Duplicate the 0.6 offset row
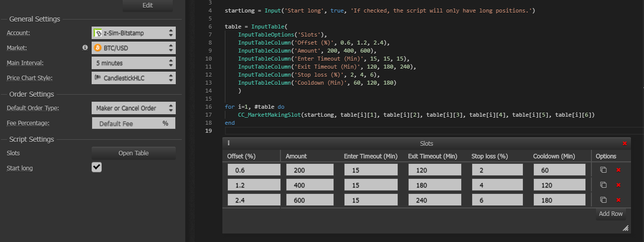The image size is (644, 242). (603, 170)
